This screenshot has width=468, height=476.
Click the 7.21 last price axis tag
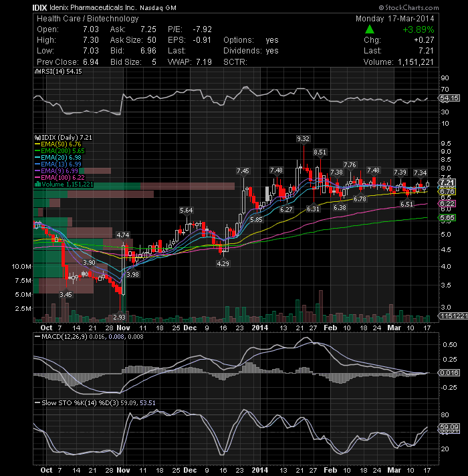click(447, 183)
